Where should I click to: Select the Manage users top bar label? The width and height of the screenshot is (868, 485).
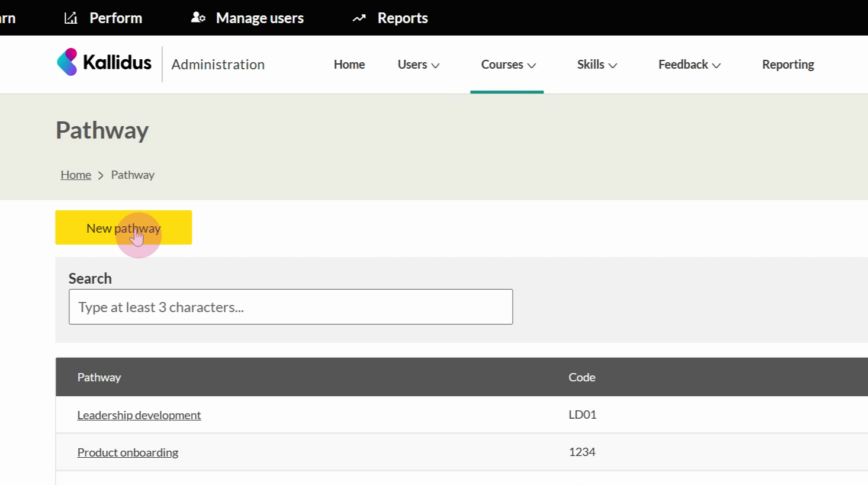[259, 18]
